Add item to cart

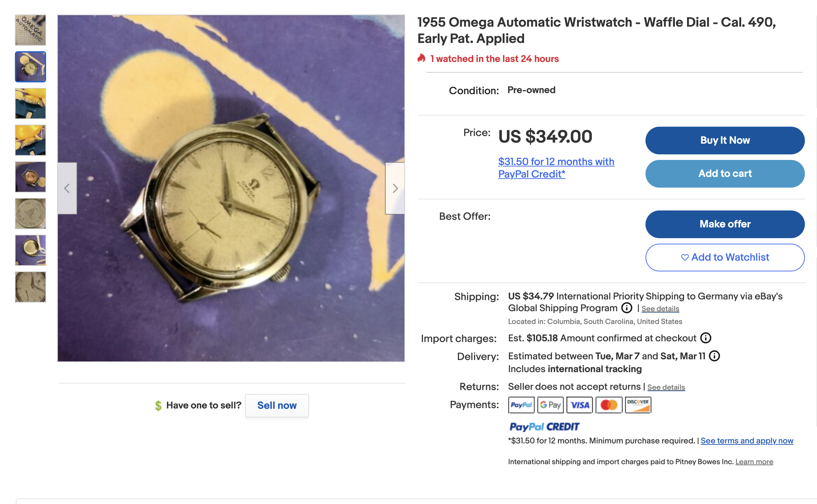(x=725, y=174)
